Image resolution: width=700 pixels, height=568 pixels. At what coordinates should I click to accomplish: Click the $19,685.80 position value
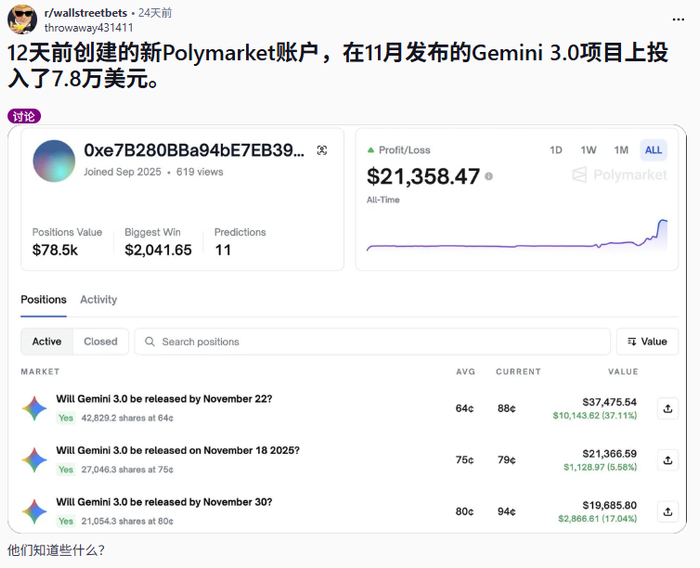(609, 505)
